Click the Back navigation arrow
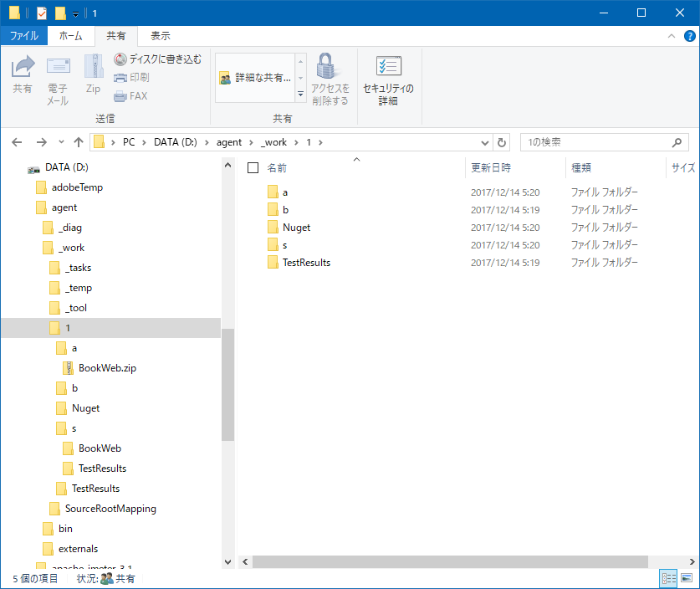 point(17,142)
